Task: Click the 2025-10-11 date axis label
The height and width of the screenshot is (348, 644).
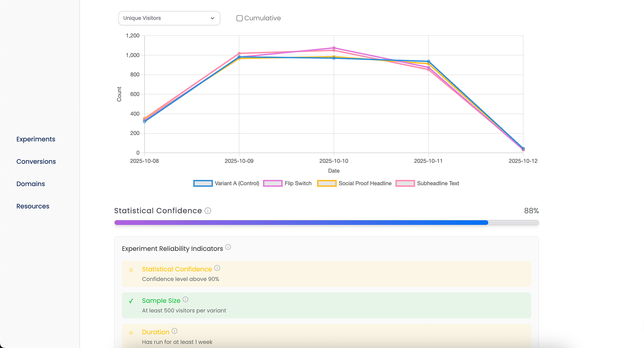Action: (x=428, y=161)
